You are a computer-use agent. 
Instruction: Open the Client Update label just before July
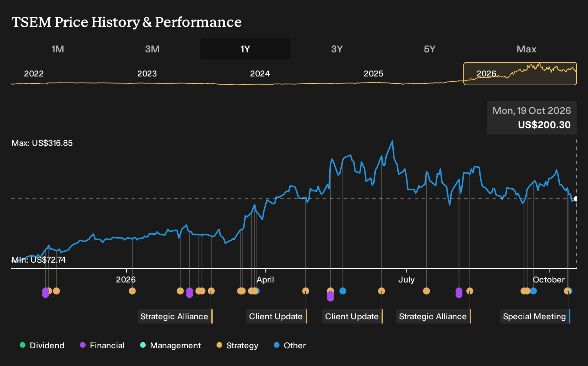click(x=352, y=316)
